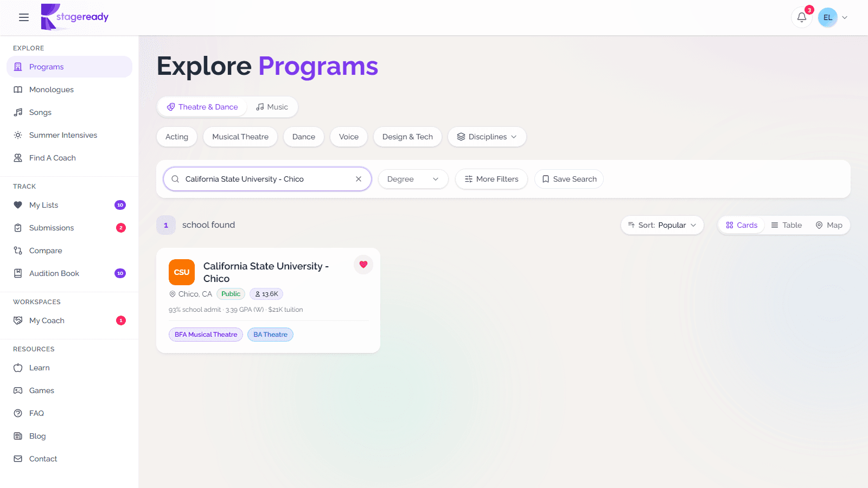868x488 pixels.
Task: Click the Public badge
Action: point(231,294)
